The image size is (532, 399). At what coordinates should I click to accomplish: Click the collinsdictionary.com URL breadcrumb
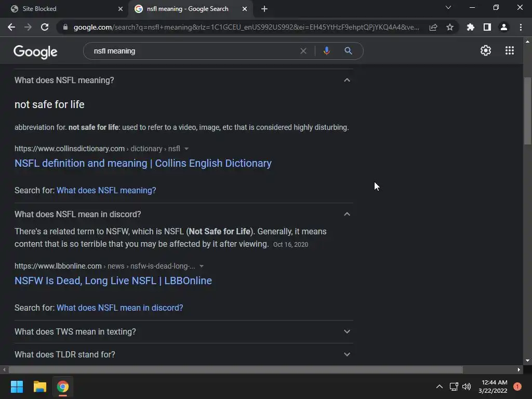point(97,149)
